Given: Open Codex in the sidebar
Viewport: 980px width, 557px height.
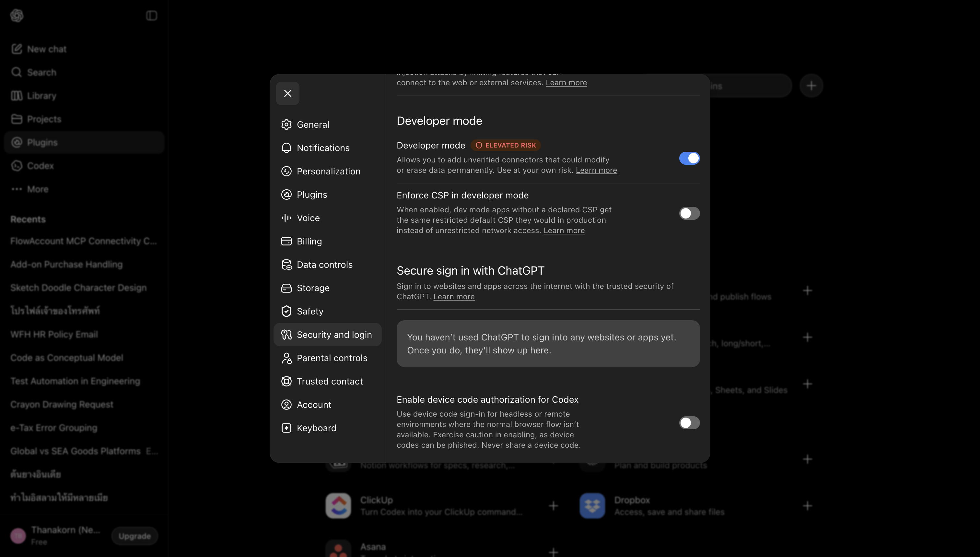Looking at the screenshot, I should coord(84,166).
